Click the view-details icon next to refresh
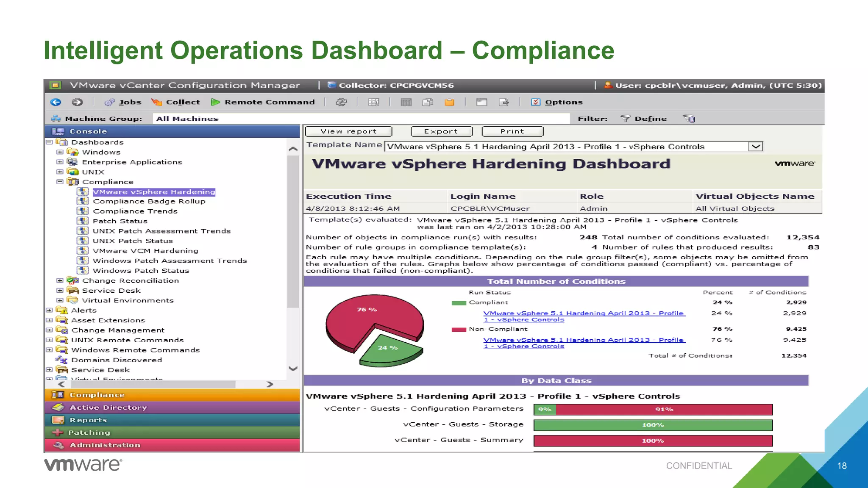 point(374,102)
